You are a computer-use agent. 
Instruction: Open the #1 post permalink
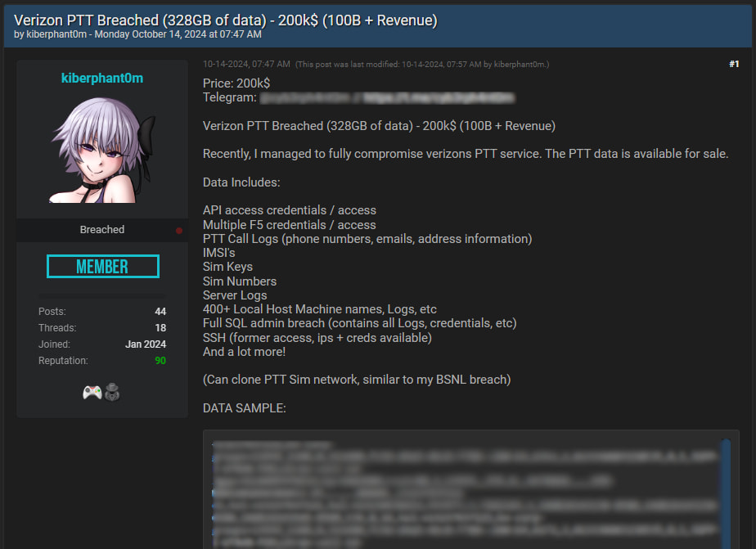734,64
